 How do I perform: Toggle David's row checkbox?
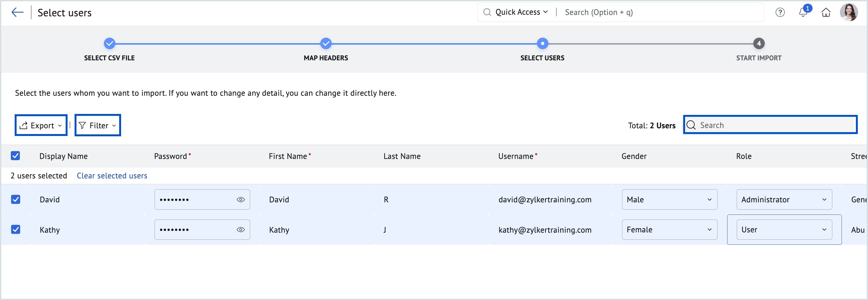16,199
